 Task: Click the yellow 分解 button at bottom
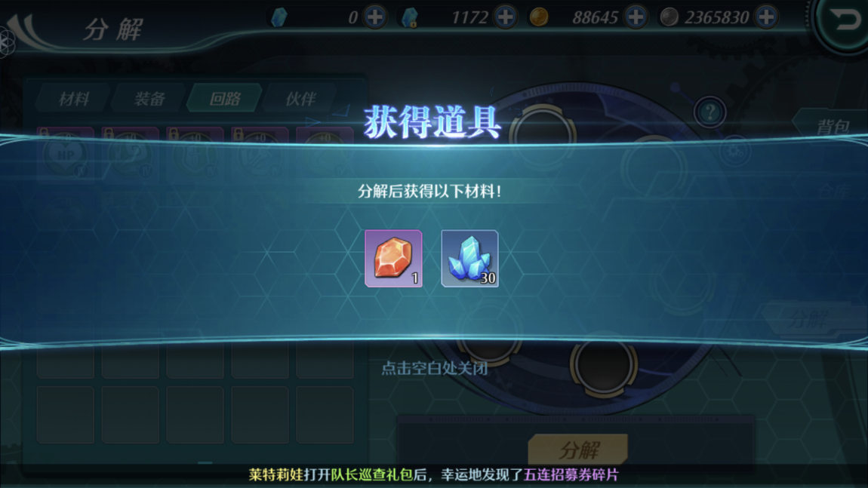(578, 450)
